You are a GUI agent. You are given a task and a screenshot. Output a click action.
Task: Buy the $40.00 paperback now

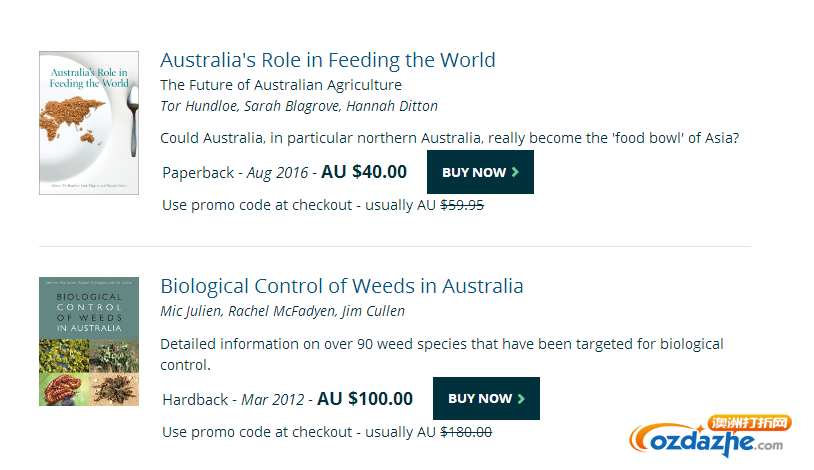(480, 172)
